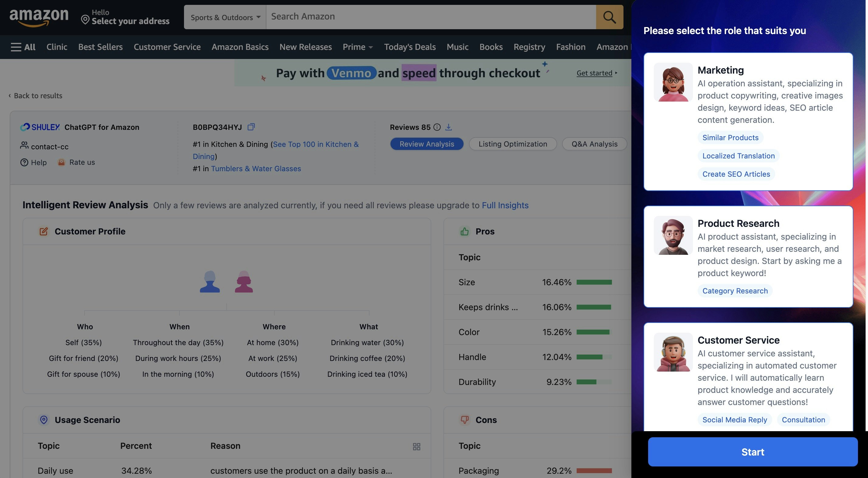This screenshot has width=868, height=478.
Task: Click the Consultation tag
Action: tap(803, 420)
